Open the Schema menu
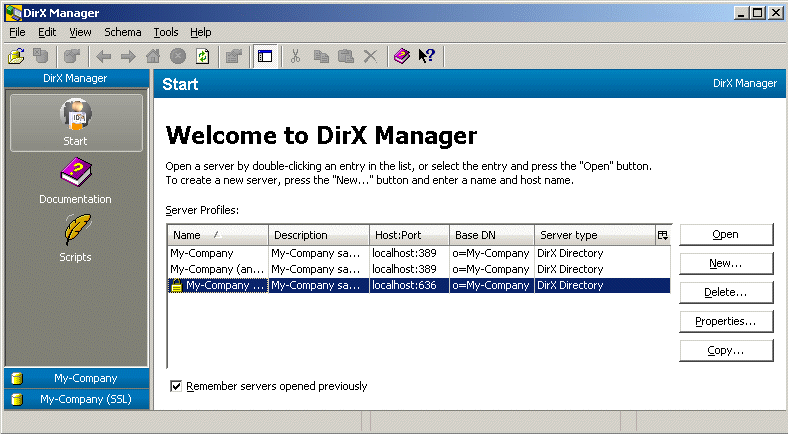The image size is (788, 434). [x=123, y=32]
